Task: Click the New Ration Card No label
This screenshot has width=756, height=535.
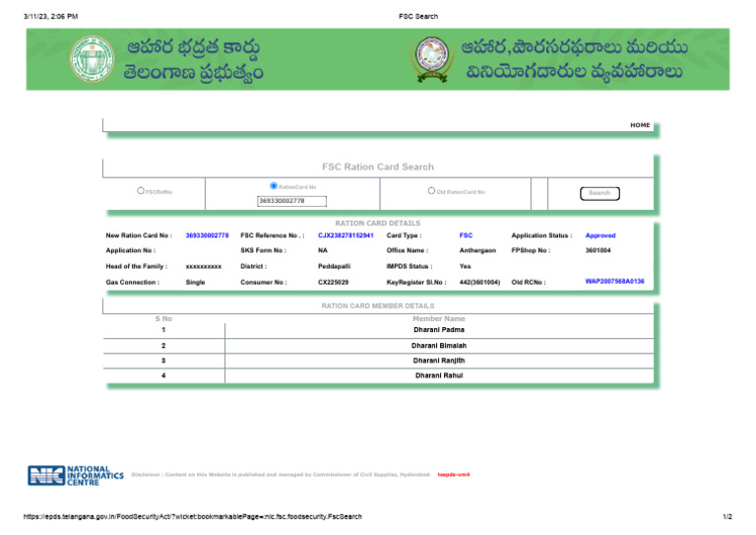Action: point(139,235)
